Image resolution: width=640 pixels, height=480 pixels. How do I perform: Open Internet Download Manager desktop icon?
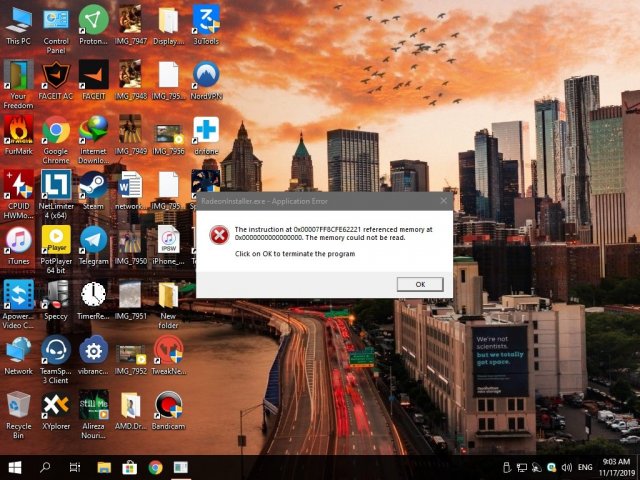point(93,129)
